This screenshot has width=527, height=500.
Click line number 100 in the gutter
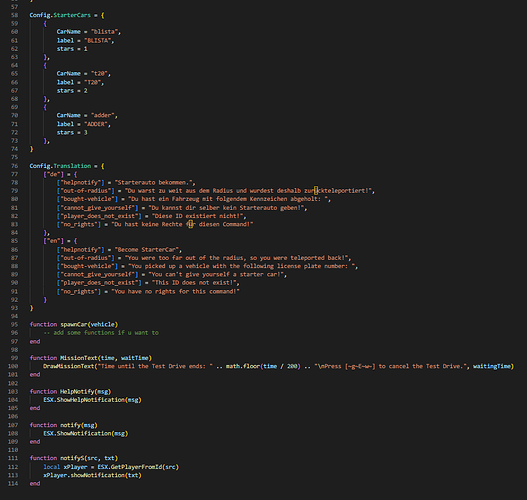tap(13, 366)
